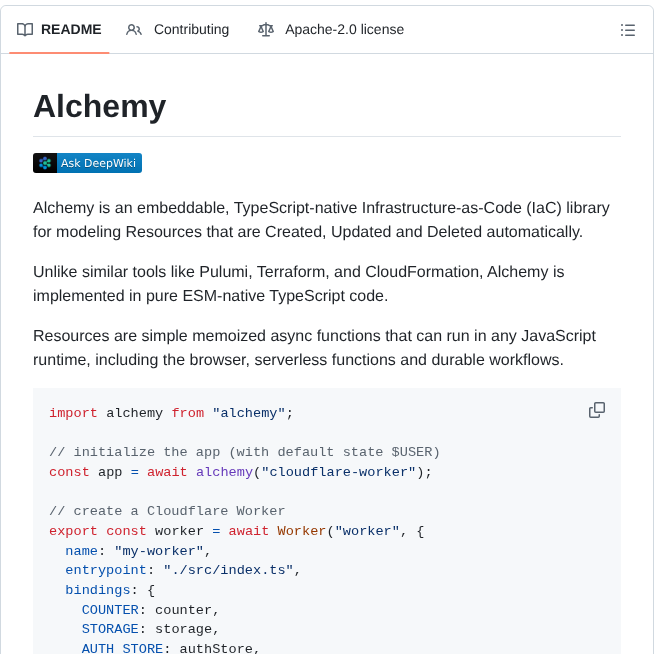This screenshot has width=654, height=654.
Task: Click the book icon beside README
Action: click(x=25, y=30)
